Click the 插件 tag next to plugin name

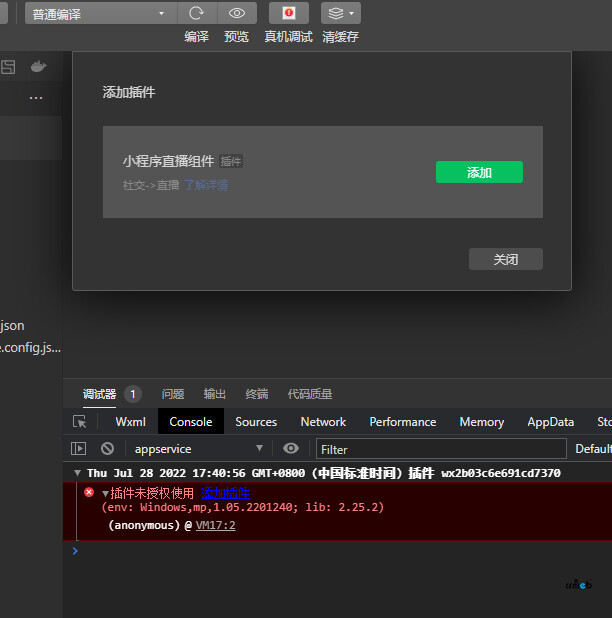[231, 161]
